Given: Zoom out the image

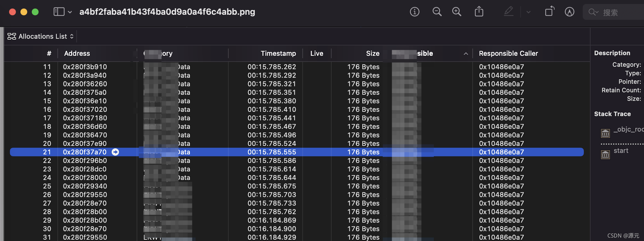Looking at the screenshot, I should (x=437, y=12).
